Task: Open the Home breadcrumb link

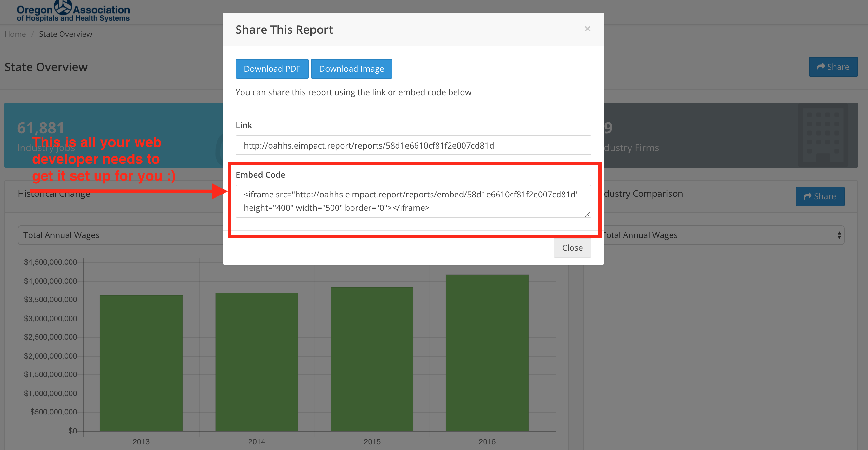Action: click(x=15, y=34)
